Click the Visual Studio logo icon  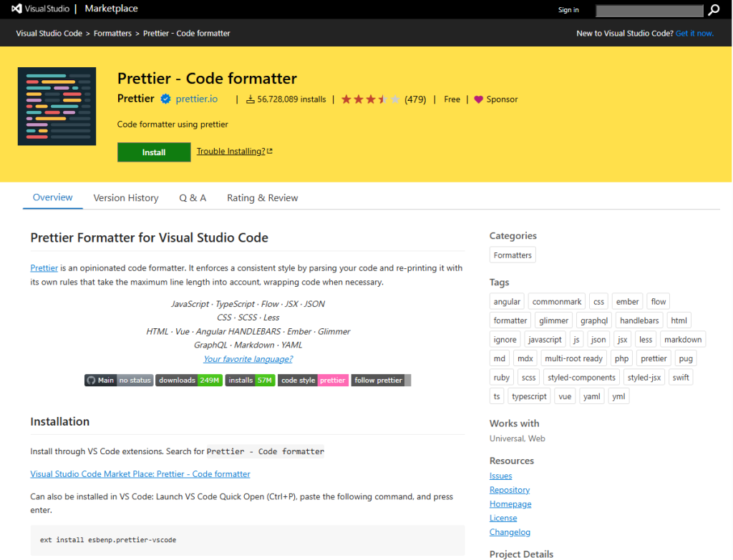tap(17, 9)
